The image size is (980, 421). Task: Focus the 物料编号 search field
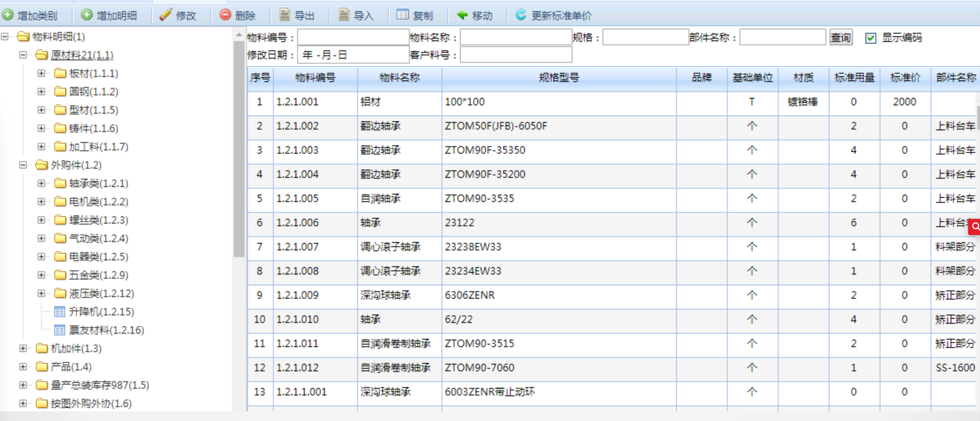point(353,37)
